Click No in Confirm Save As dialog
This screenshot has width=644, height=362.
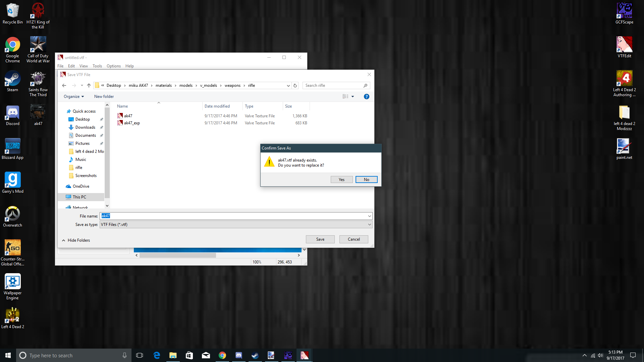tap(366, 180)
